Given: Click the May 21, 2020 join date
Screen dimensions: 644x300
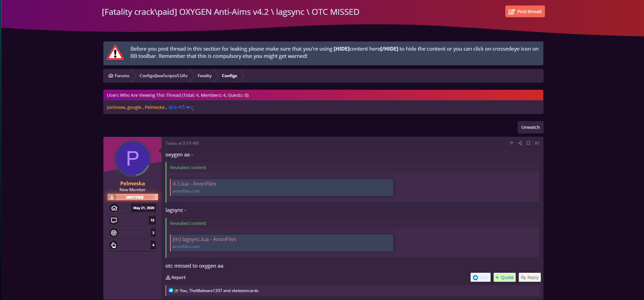Looking at the screenshot, I should click(144, 208).
